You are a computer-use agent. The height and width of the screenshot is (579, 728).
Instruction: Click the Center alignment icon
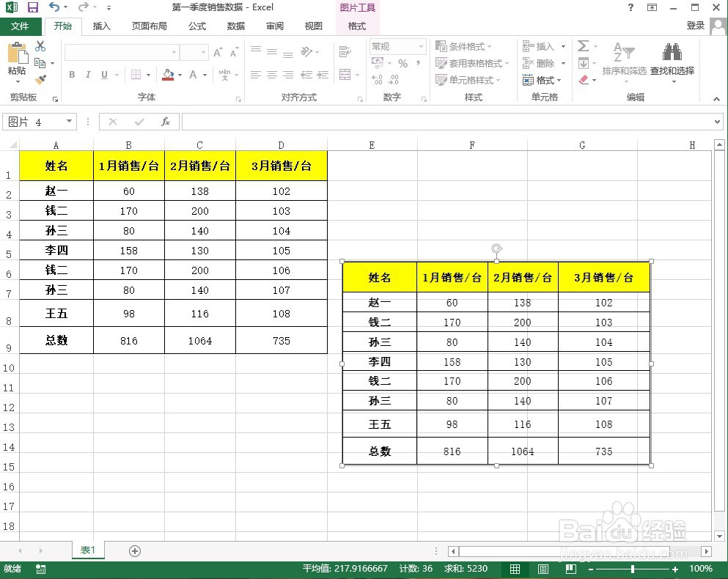[x=272, y=75]
